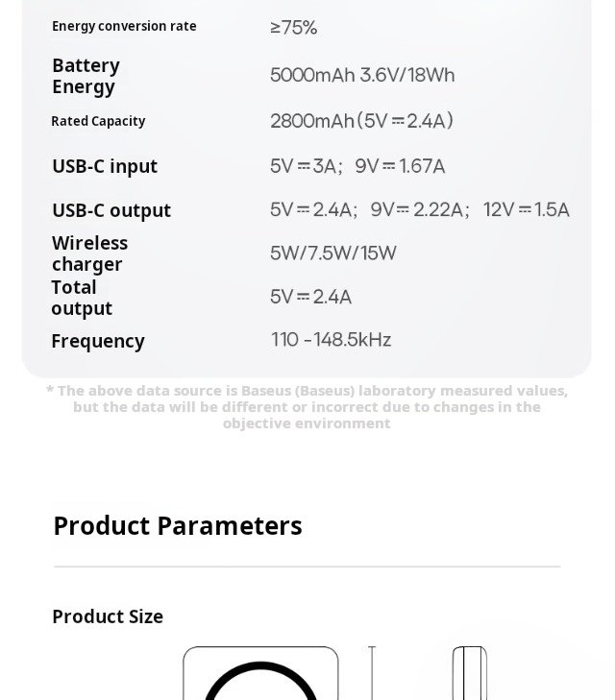Select the Energy conversion rate label
This screenshot has width=615, height=700.
coord(124,26)
